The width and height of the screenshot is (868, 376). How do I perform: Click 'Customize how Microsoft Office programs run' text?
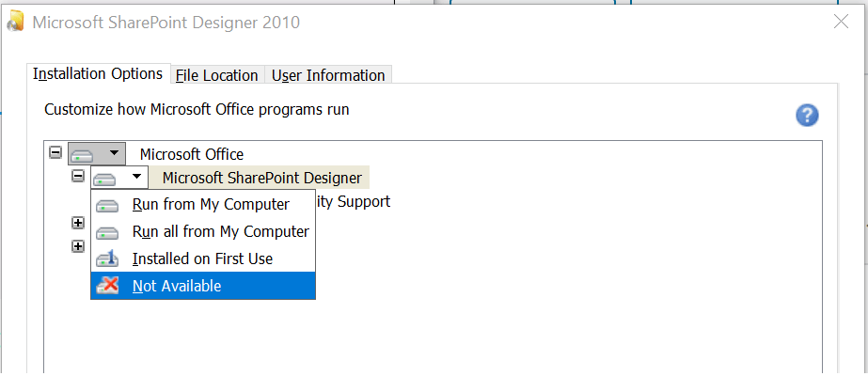(x=197, y=109)
